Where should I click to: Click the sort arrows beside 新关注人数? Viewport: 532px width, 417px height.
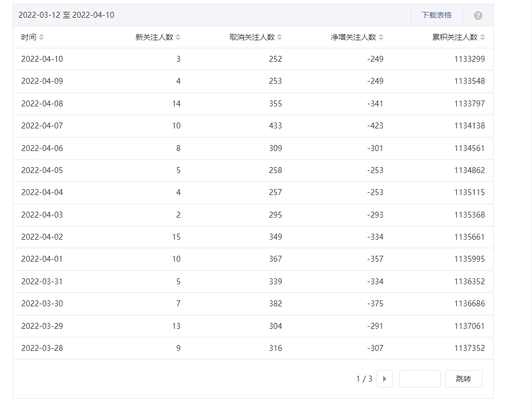[178, 38]
